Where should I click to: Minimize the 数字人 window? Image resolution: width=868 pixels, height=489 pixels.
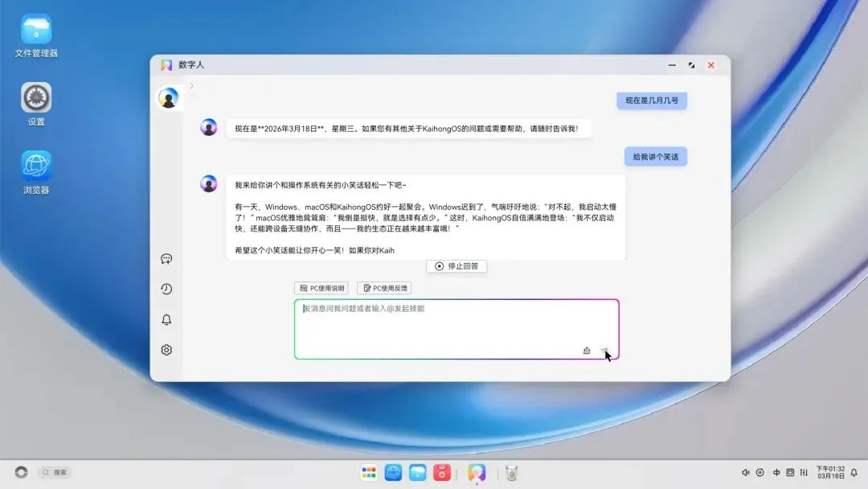point(672,65)
